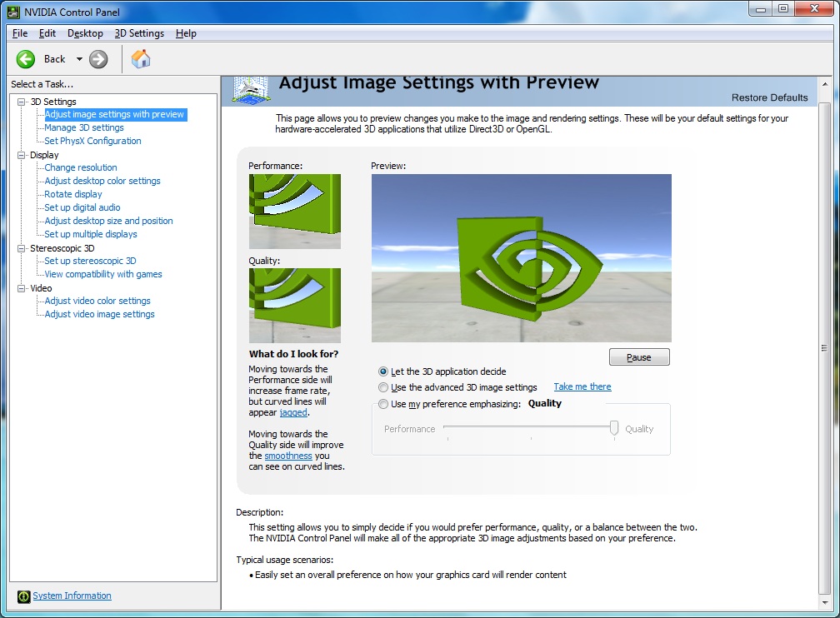The height and width of the screenshot is (618, 840).
Task: Click the Performance-Quality slider thumb
Action: pos(614,428)
